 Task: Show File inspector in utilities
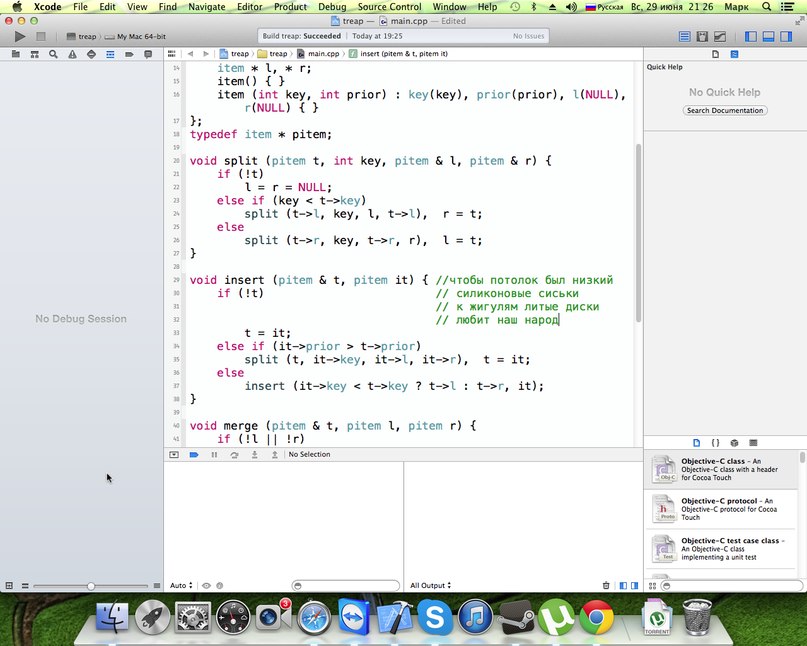point(715,54)
